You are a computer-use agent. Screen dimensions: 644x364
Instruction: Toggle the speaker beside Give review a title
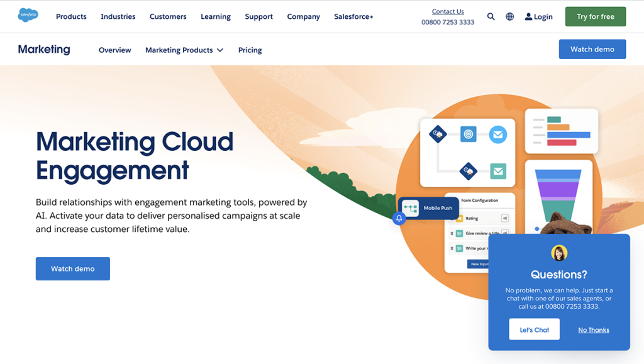(x=506, y=233)
